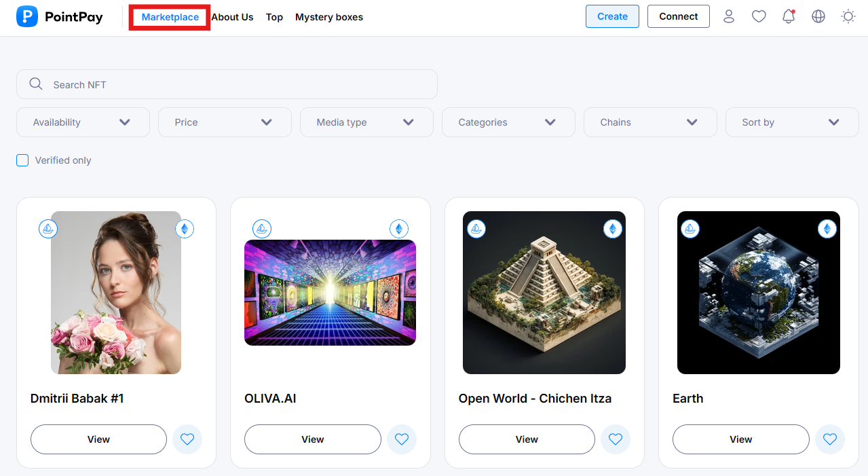Like the Earth NFT with heart
This screenshot has height=476, width=868.
tap(830, 439)
